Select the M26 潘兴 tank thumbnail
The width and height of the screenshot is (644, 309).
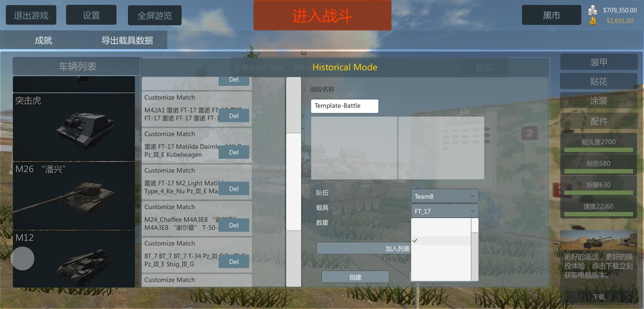(74, 196)
